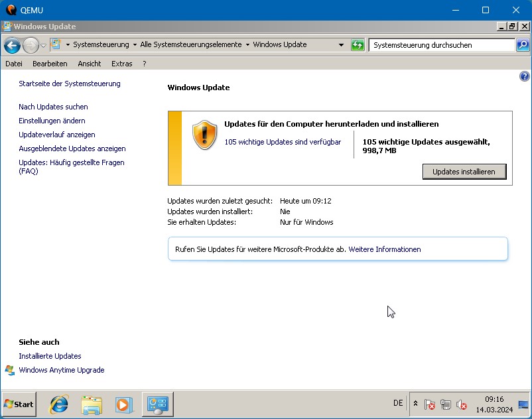Click the blue help question mark icon

[x=524, y=76]
